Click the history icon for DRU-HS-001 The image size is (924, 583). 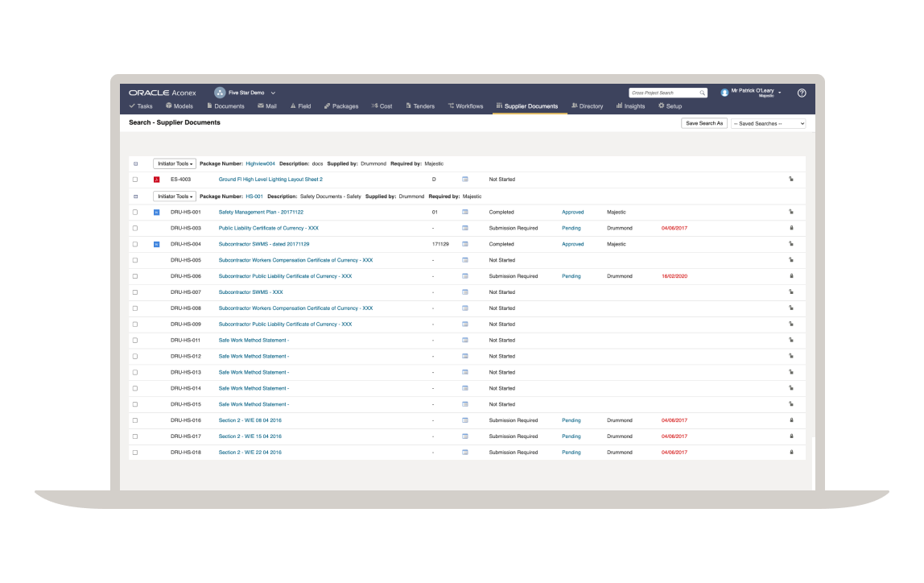791,212
